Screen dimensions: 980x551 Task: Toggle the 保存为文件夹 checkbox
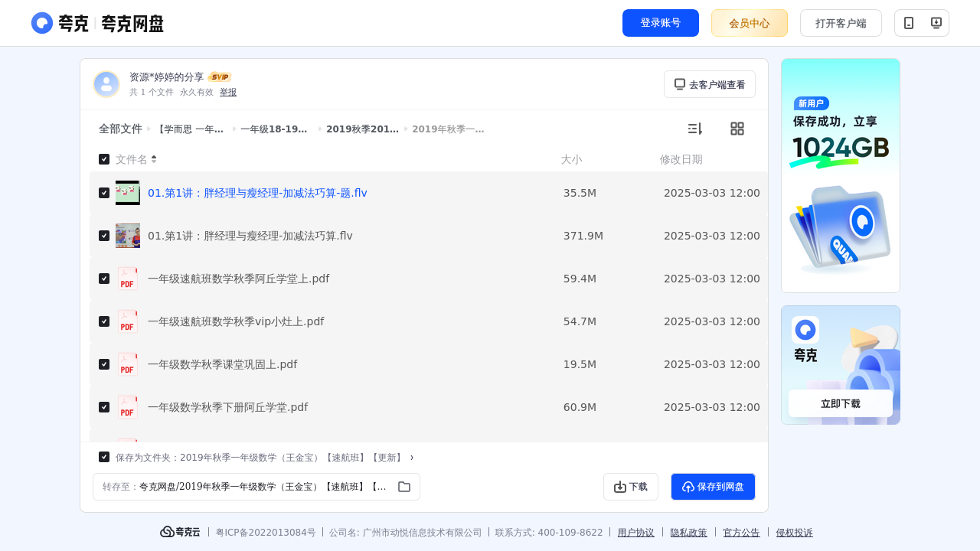pos(104,457)
